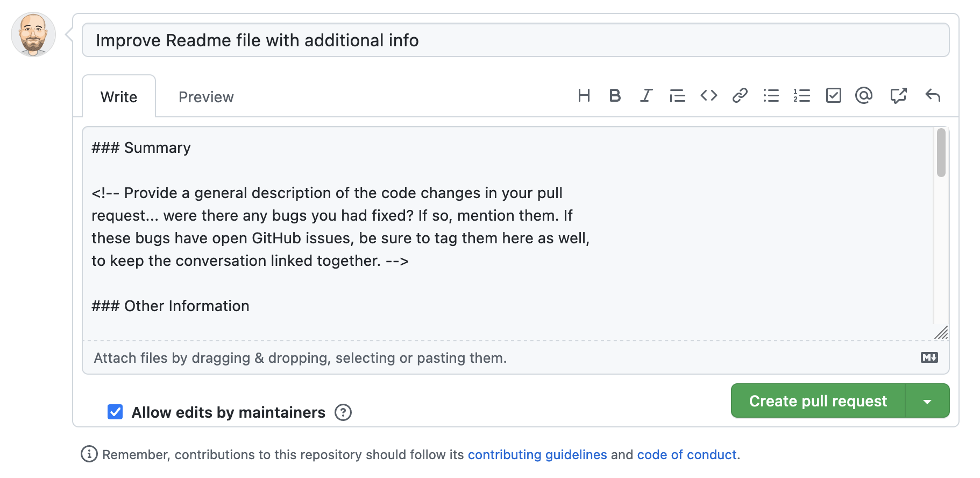Select the Write tab
Viewport: 980px width, 478px height.
[118, 97]
